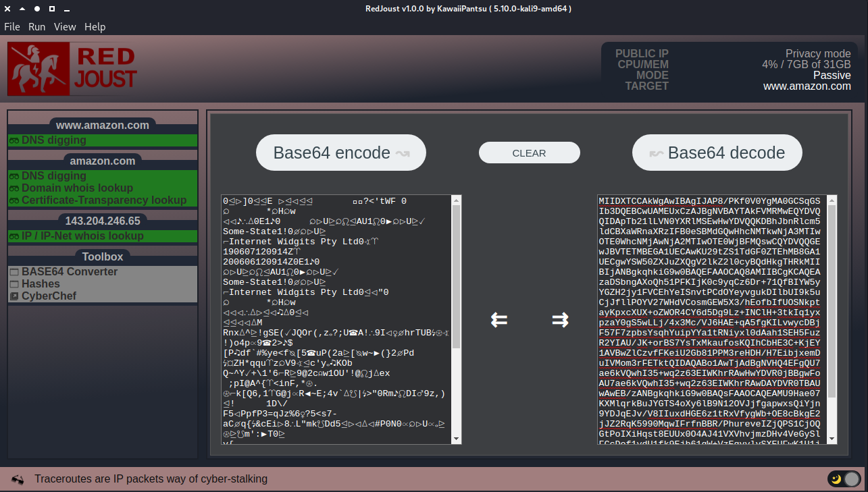The height and width of the screenshot is (492, 868).
Task: Click the right double-arrow transfer icon
Action: pyautogui.click(x=560, y=320)
